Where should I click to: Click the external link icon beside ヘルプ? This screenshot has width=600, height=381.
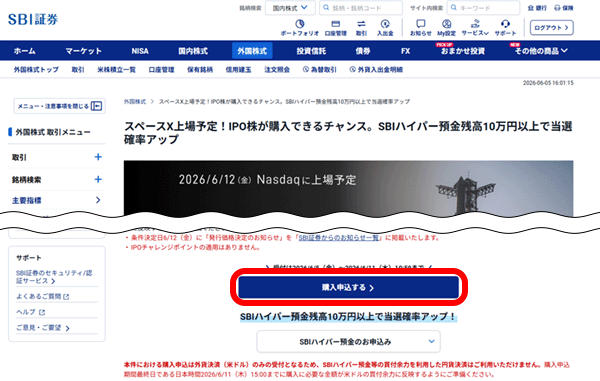coord(42,312)
